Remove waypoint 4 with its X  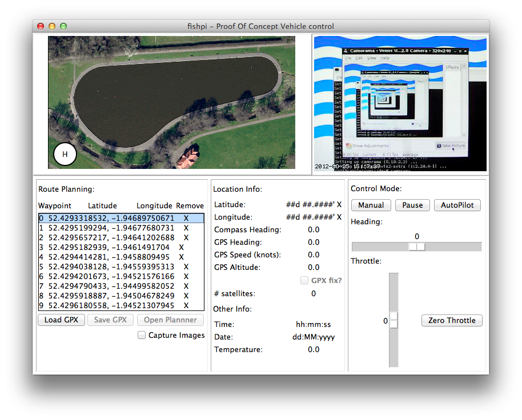coord(182,257)
